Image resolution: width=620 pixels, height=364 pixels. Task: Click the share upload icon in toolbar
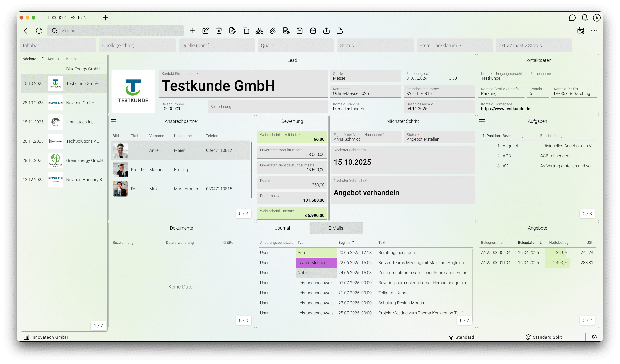pyautogui.click(x=326, y=31)
